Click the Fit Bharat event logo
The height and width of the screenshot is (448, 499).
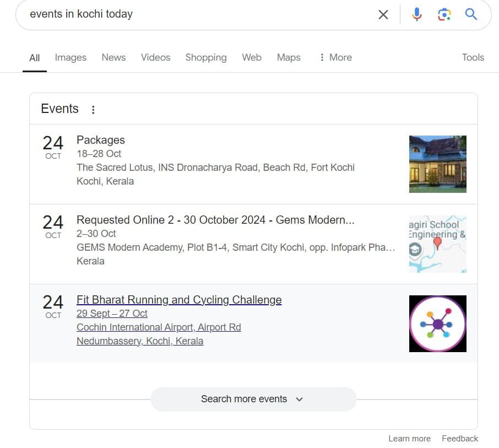coord(437,323)
